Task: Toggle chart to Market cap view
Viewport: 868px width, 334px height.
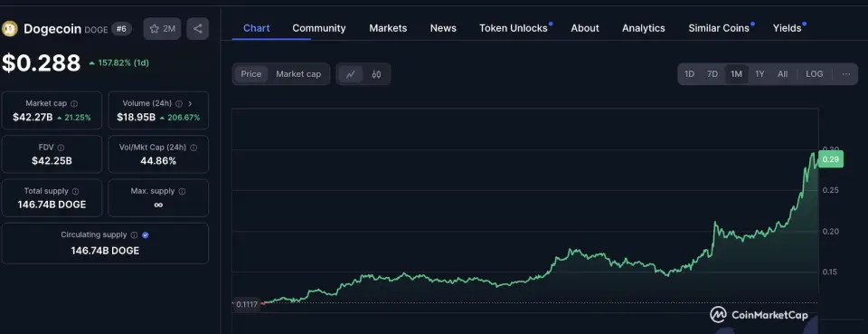Action: 298,74
